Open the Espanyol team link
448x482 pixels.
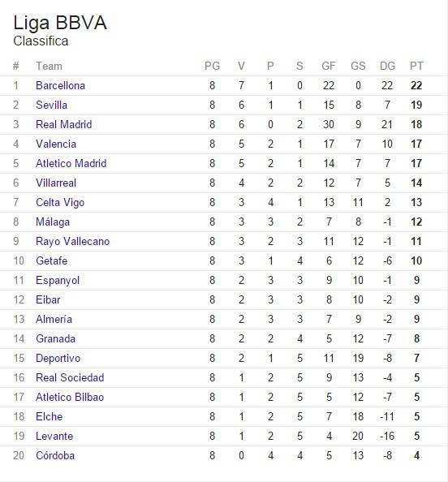(x=58, y=280)
